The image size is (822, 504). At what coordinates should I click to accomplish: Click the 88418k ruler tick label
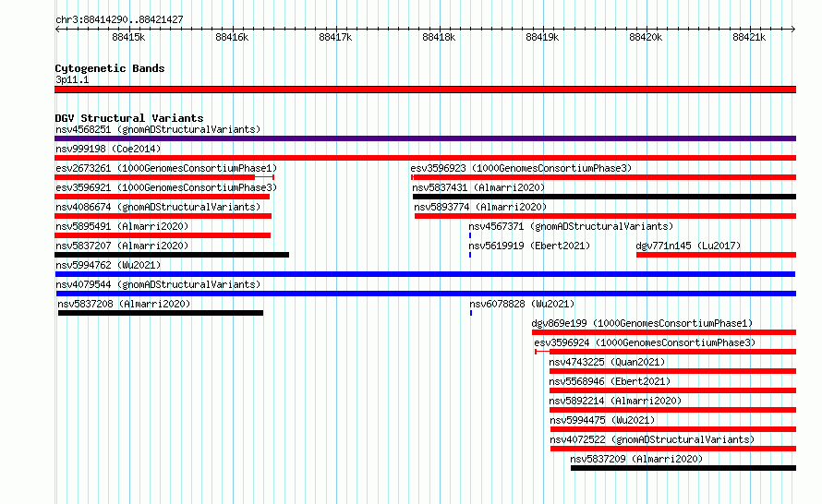[x=439, y=37]
